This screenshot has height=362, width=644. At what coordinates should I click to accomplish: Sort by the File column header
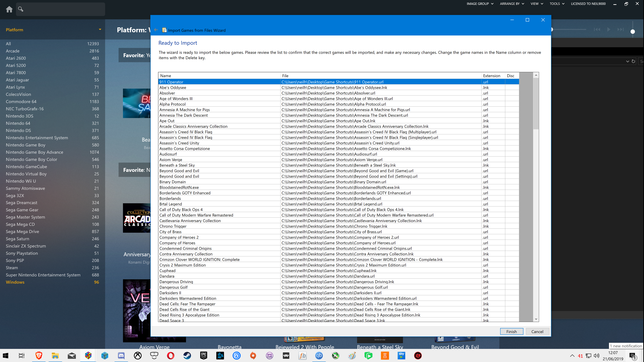tap(381, 75)
